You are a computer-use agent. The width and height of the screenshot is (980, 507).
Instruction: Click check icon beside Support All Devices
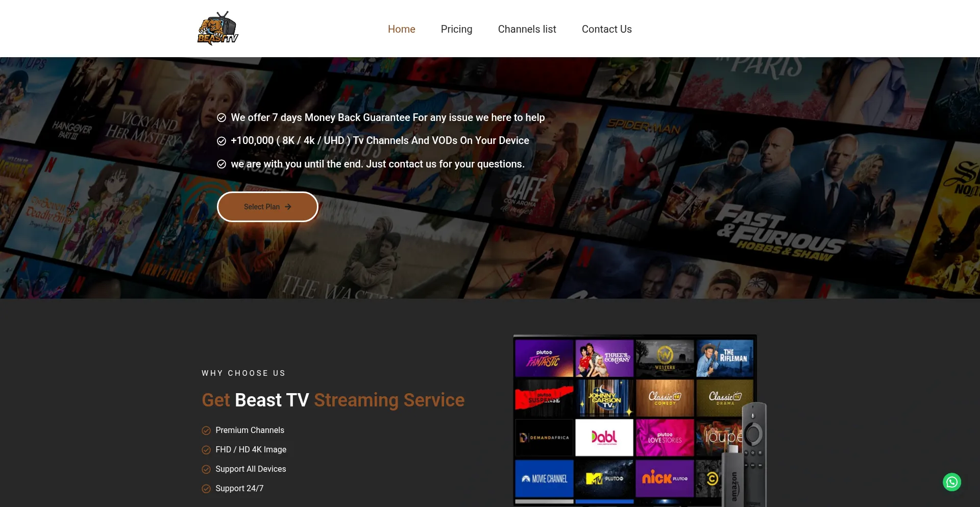(206, 469)
